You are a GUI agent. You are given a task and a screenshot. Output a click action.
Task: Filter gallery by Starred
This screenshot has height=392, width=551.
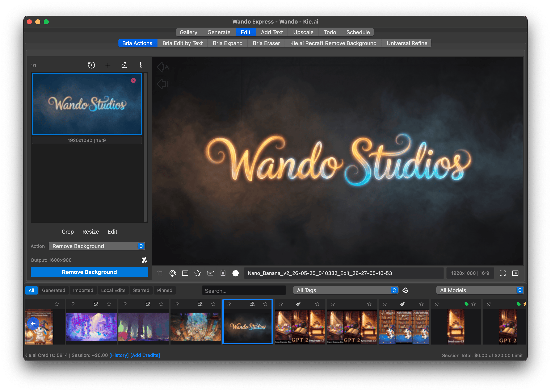[141, 290]
